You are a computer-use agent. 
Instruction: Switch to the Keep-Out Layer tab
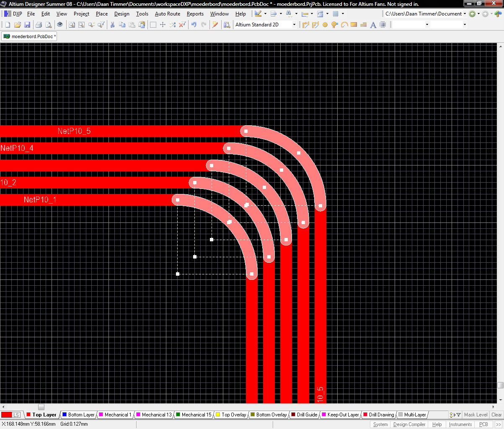click(x=343, y=415)
